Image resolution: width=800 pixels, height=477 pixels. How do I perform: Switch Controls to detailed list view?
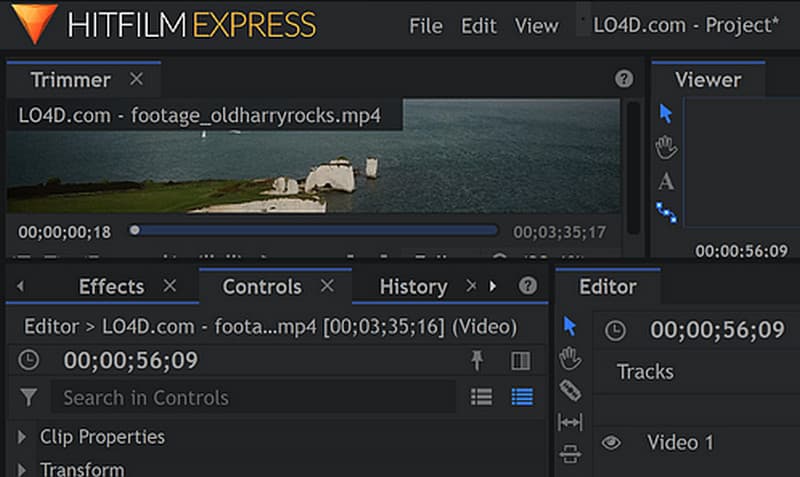pos(522,397)
